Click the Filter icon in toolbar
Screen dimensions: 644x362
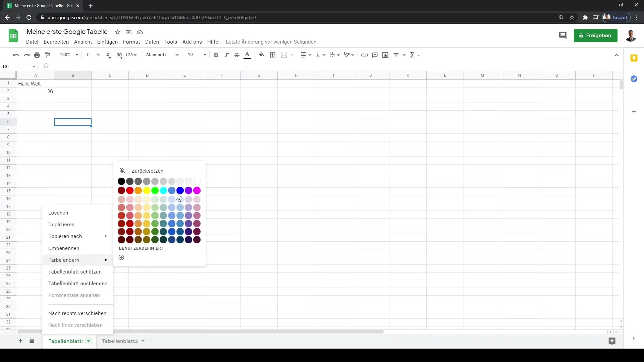pyautogui.click(x=396, y=55)
